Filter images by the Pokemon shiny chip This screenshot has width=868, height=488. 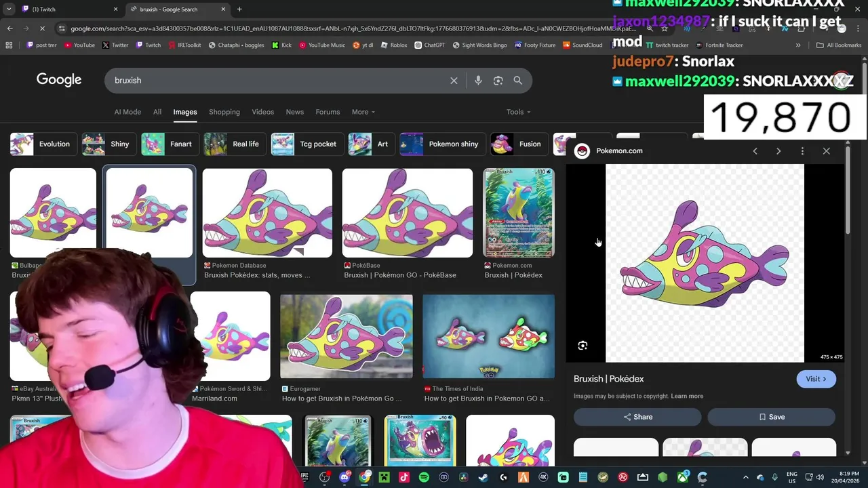point(441,144)
